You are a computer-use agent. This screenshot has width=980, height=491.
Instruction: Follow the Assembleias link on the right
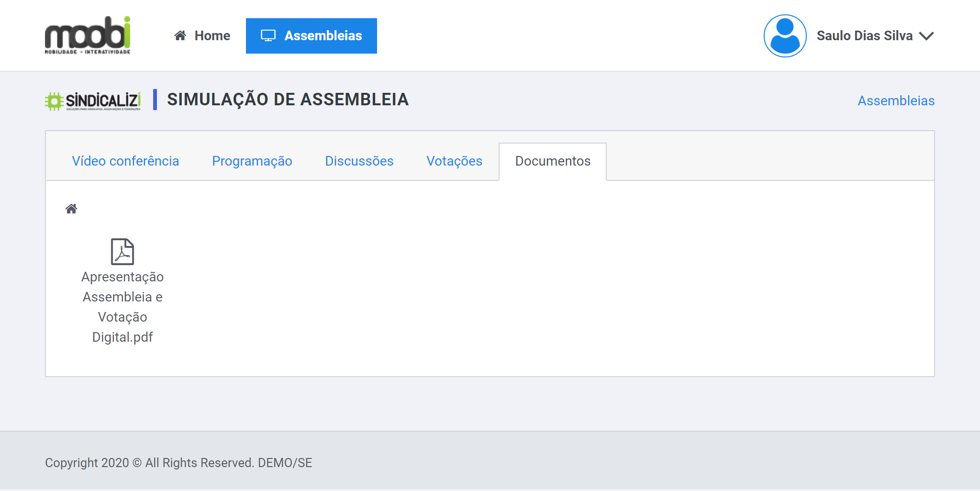[x=896, y=101]
